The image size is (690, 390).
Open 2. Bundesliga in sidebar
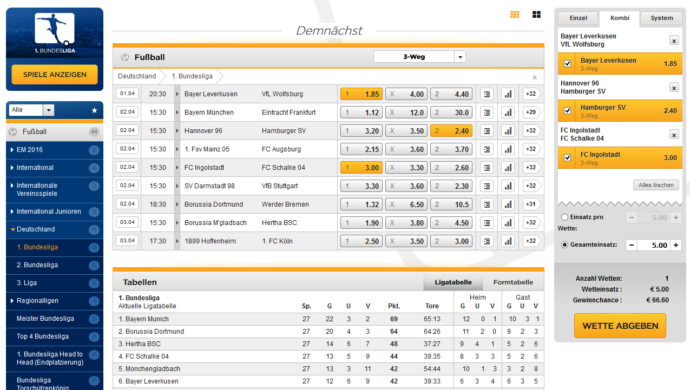coord(55,265)
